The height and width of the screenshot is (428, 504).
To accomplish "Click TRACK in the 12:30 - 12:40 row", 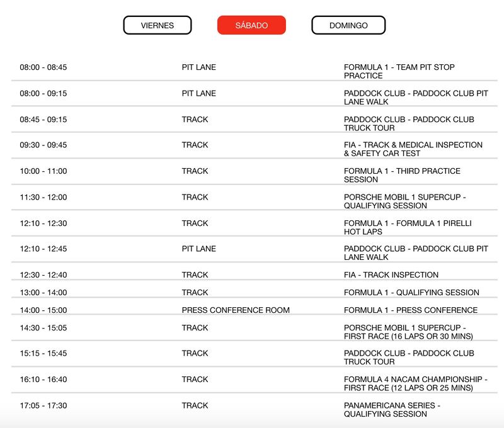I will point(195,275).
